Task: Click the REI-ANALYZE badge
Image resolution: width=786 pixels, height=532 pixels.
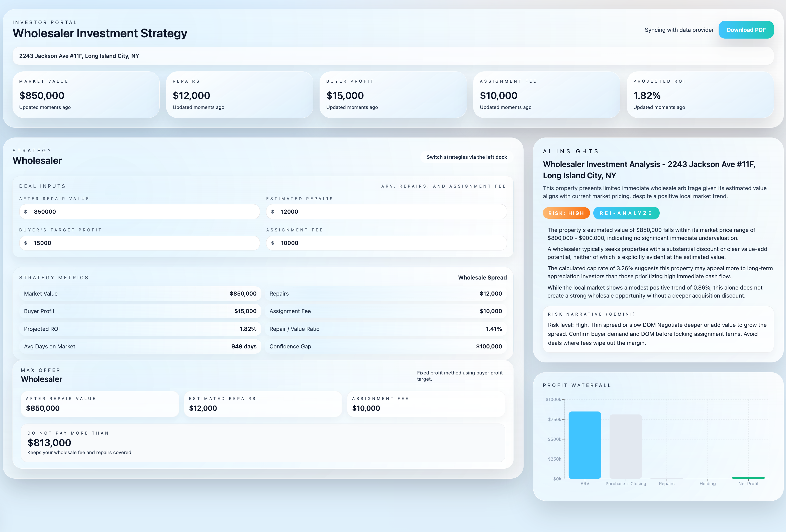Action: tap(626, 213)
